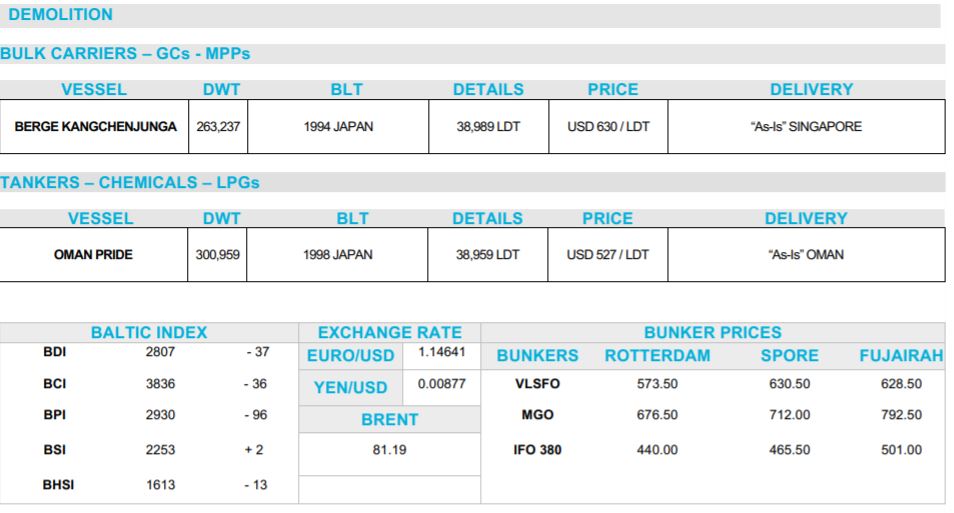Click the TANKERS – CHEMICALS – LPGs heading
The width and height of the screenshot is (954, 513).
[x=130, y=183]
